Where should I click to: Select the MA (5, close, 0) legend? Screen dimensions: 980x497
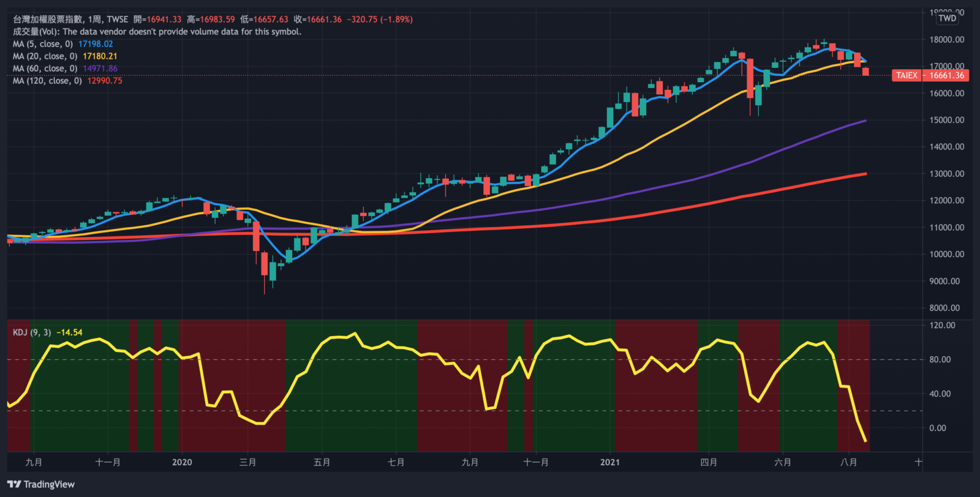tap(43, 44)
